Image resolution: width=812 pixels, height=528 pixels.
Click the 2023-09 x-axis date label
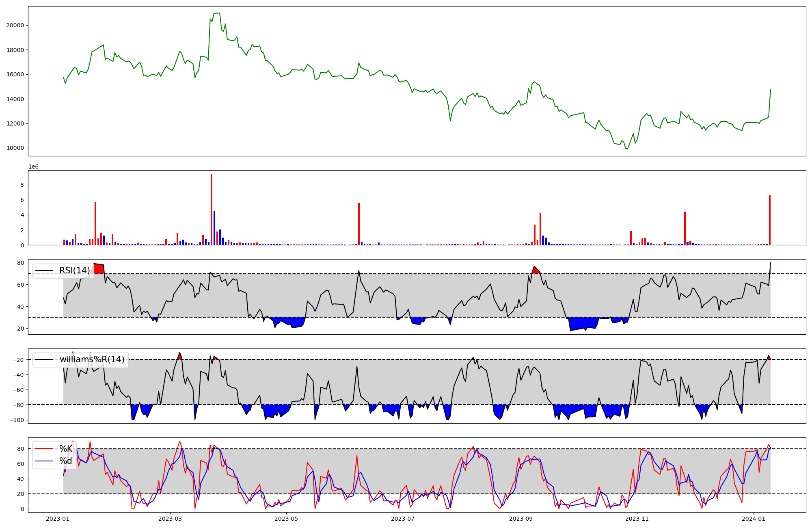521,519
